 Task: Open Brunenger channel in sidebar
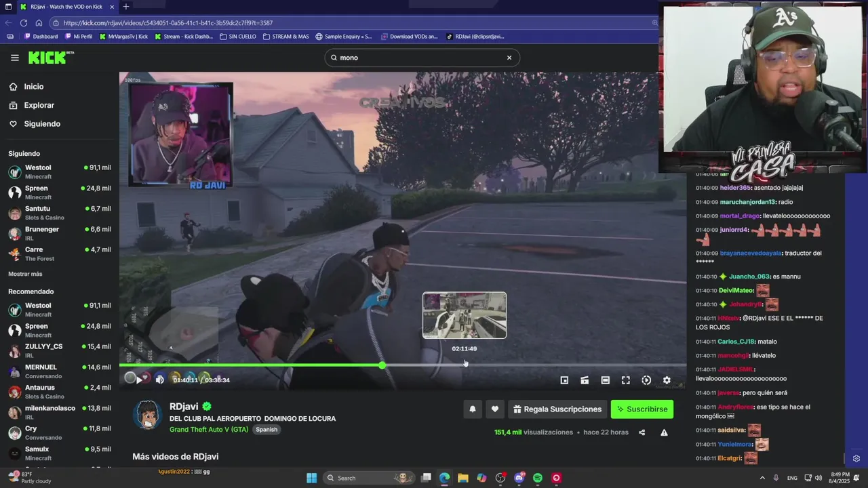pyautogui.click(x=60, y=233)
